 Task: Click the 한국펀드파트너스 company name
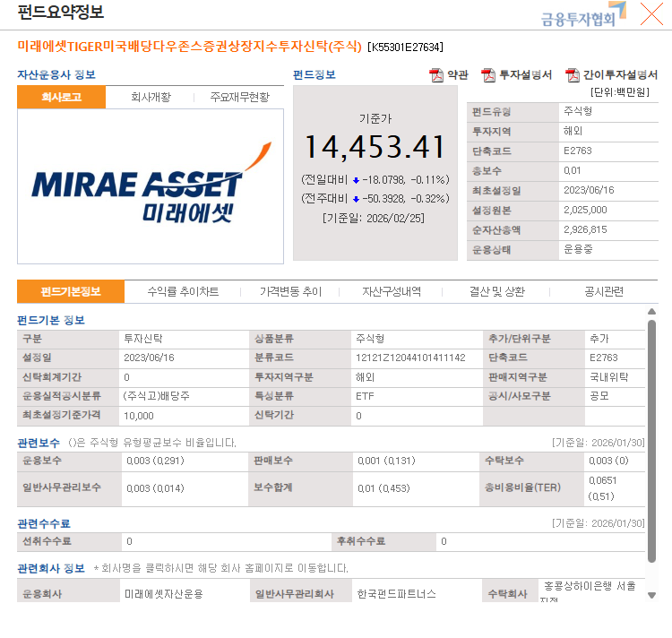click(x=396, y=594)
